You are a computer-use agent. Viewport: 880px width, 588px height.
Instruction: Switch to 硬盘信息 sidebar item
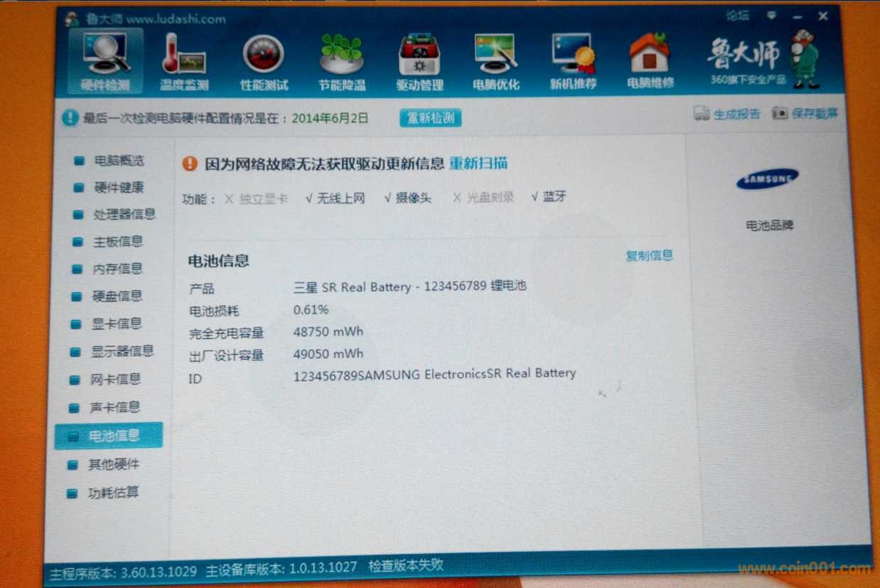117,296
